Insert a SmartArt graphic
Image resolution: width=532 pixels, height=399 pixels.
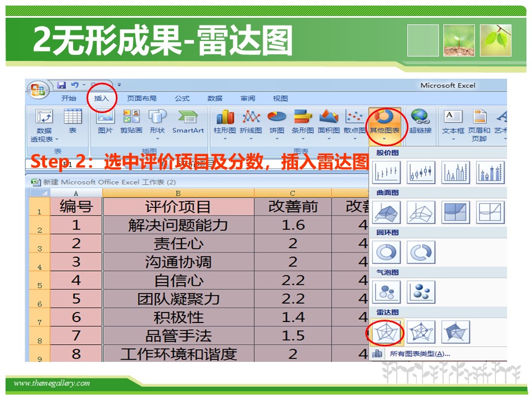click(188, 122)
